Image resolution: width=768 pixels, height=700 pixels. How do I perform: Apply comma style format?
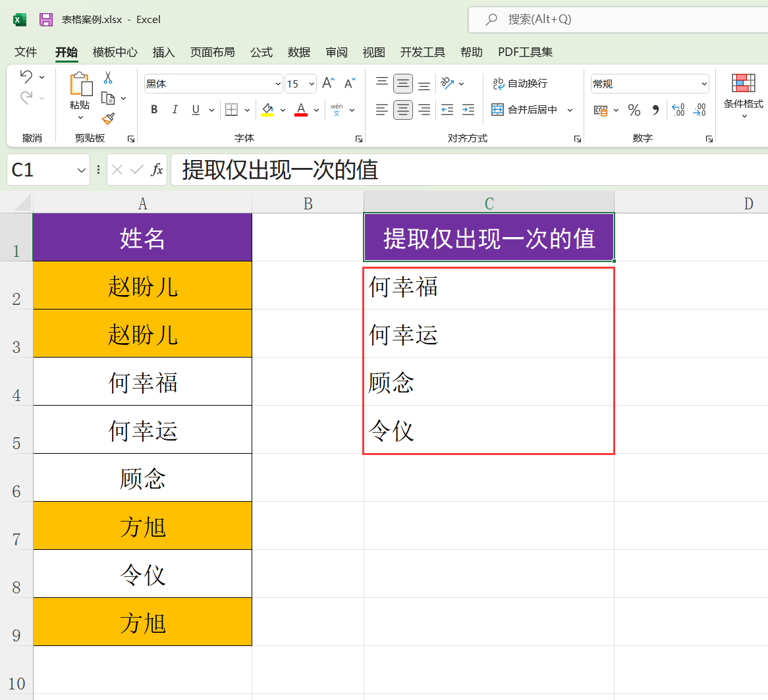click(x=655, y=110)
